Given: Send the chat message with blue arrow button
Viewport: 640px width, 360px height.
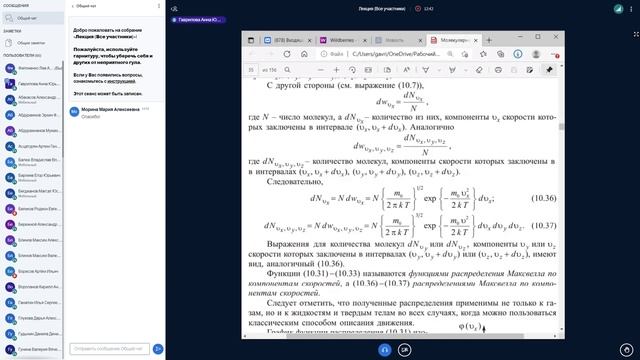Looking at the screenshot, I should [x=158, y=349].
